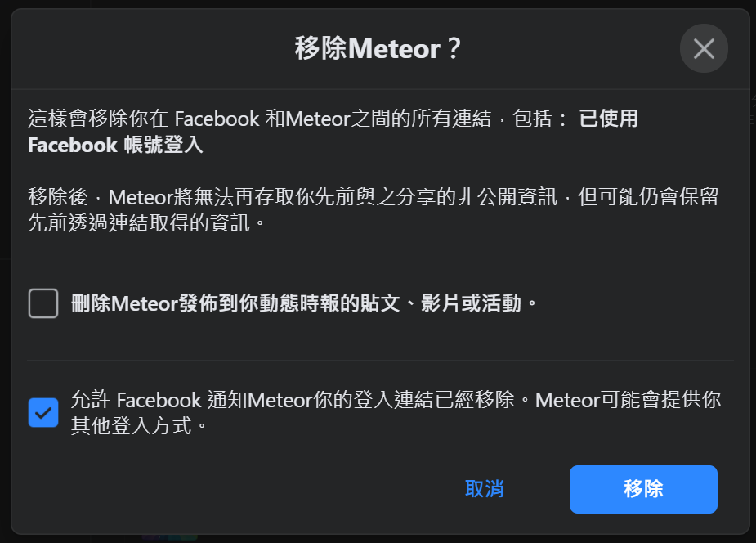Click the text Meteor可能會提供你
This screenshot has width=756, height=543.
click(628, 400)
